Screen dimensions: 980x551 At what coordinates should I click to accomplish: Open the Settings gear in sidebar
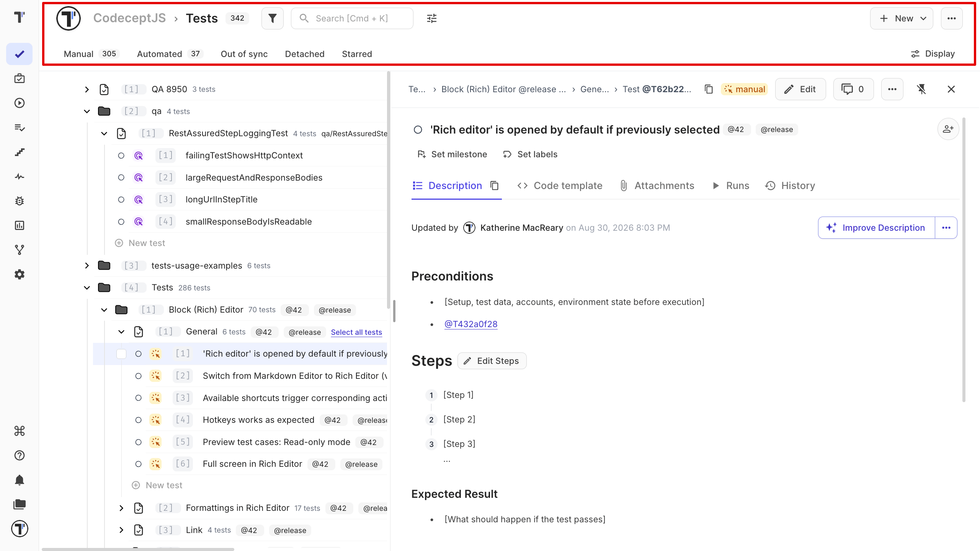click(x=20, y=274)
